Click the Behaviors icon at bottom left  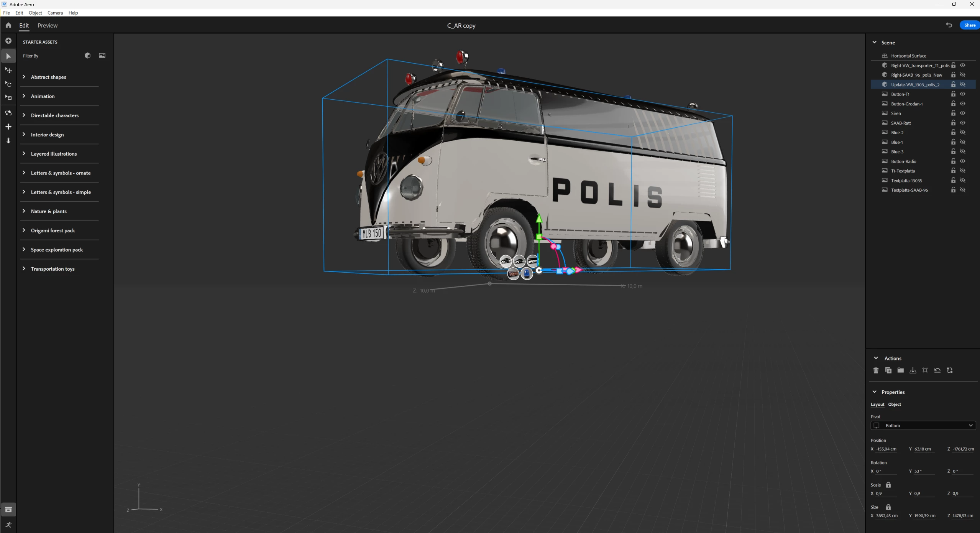coord(8,525)
